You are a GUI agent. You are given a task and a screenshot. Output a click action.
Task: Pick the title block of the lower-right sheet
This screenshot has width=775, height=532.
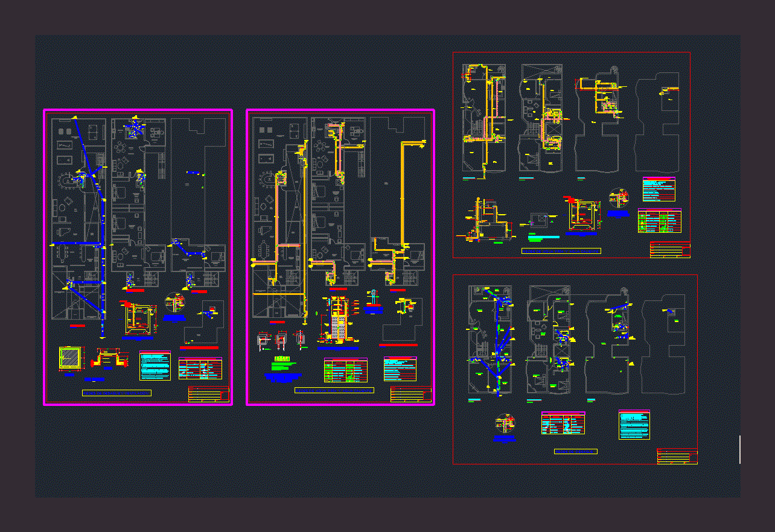[677, 457]
